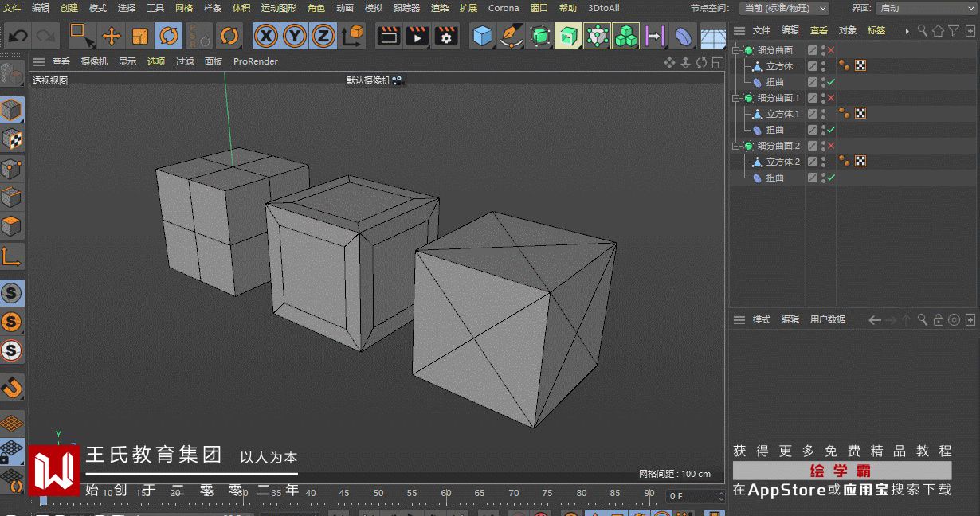Select the Scale tool

click(x=140, y=37)
